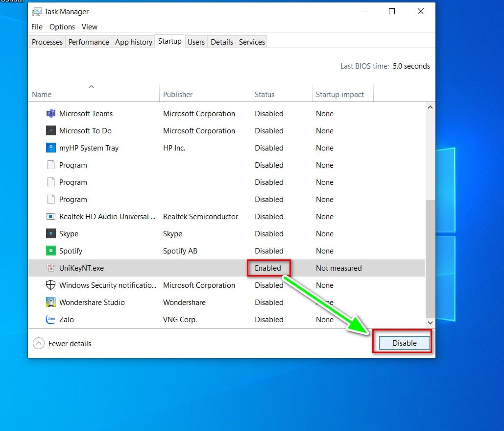Viewport: 504px width, 431px height.
Task: Click the Not measured startup impact
Action: point(339,268)
